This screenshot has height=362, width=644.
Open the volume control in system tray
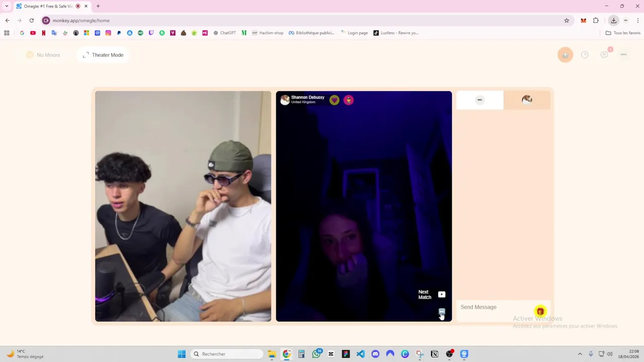(x=610, y=354)
